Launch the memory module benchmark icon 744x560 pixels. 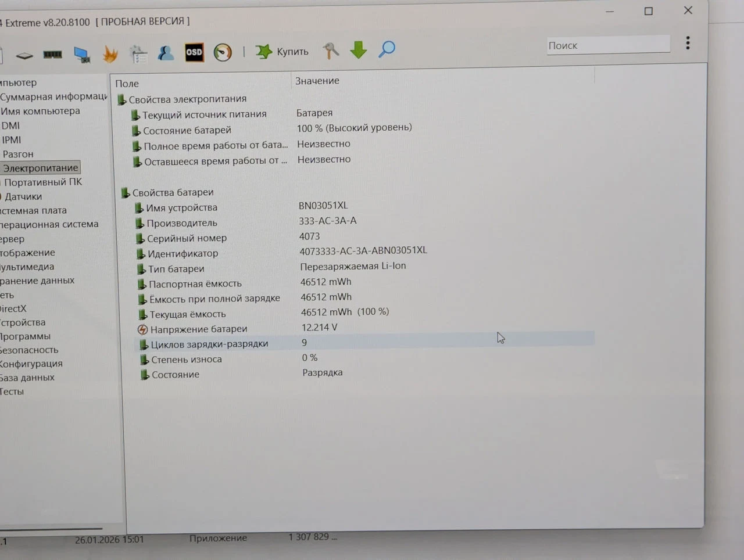(x=52, y=55)
